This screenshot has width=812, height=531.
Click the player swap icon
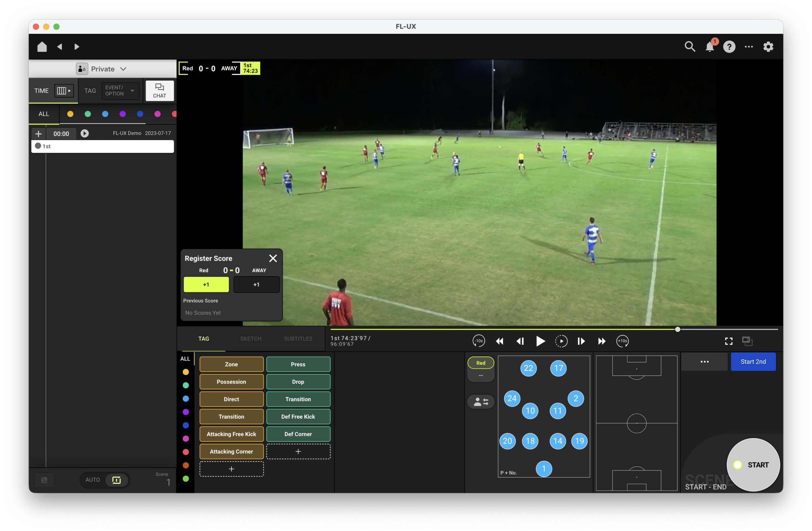[x=481, y=402]
